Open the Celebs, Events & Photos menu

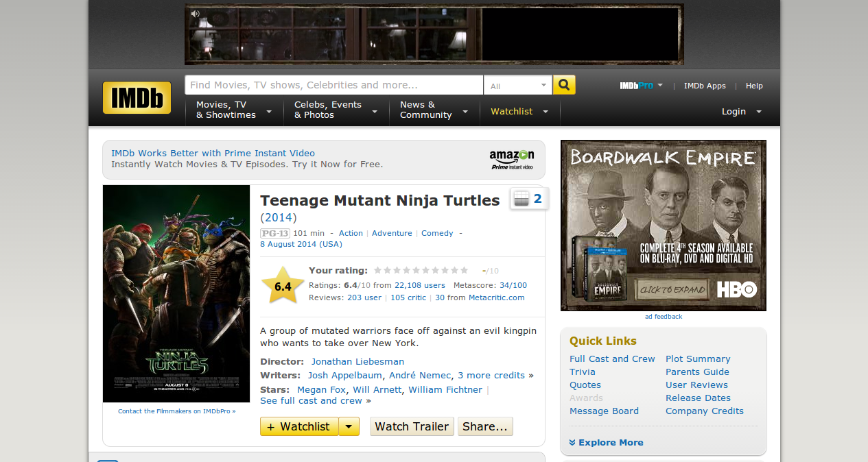[x=336, y=110]
